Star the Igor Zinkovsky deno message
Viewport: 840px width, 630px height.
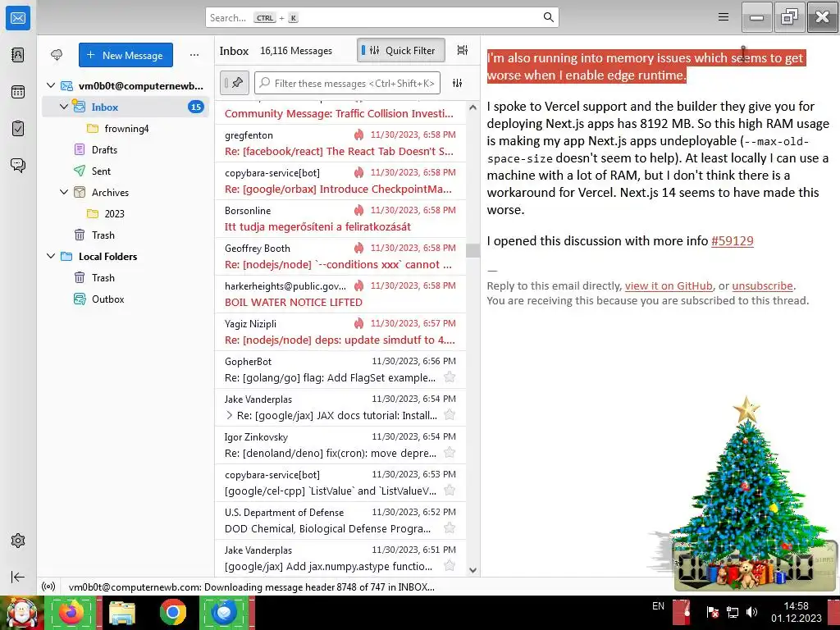(450, 453)
